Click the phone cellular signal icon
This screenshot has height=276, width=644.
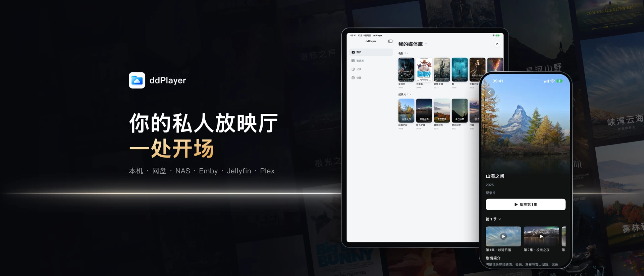click(x=546, y=81)
